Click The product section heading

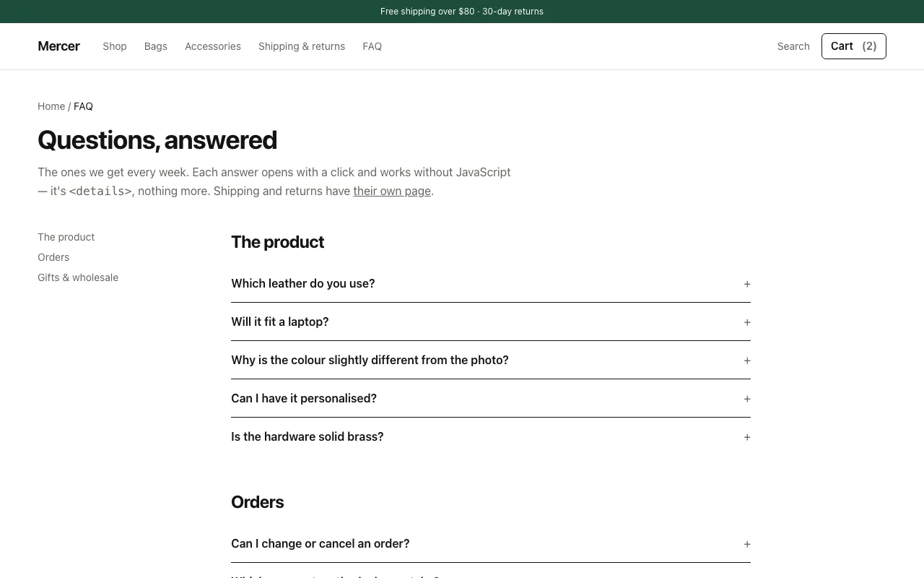point(277,242)
